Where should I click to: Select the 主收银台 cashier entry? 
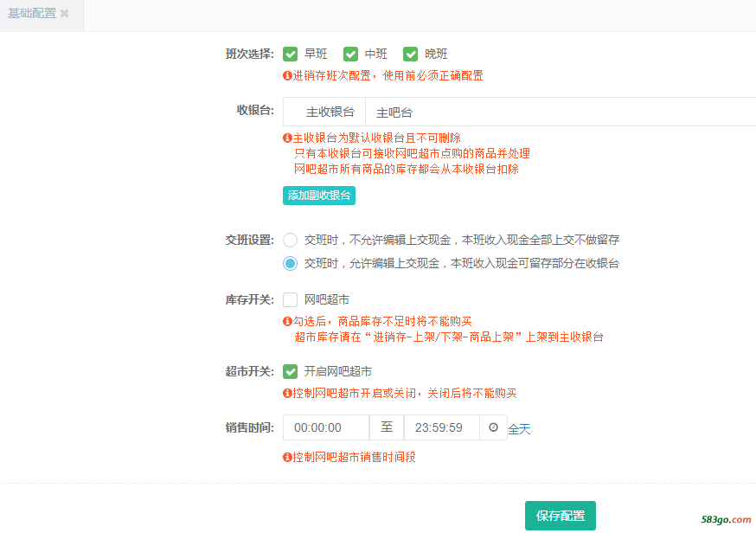[330, 112]
